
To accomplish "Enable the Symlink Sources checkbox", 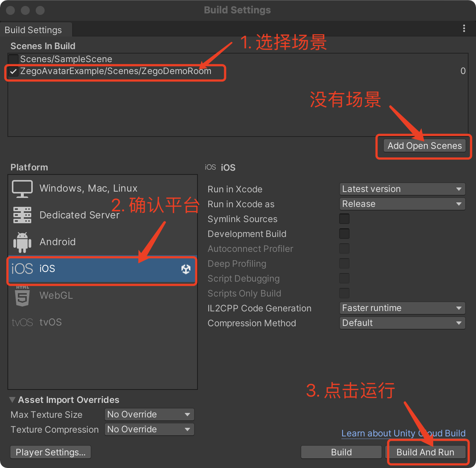I will tap(344, 219).
